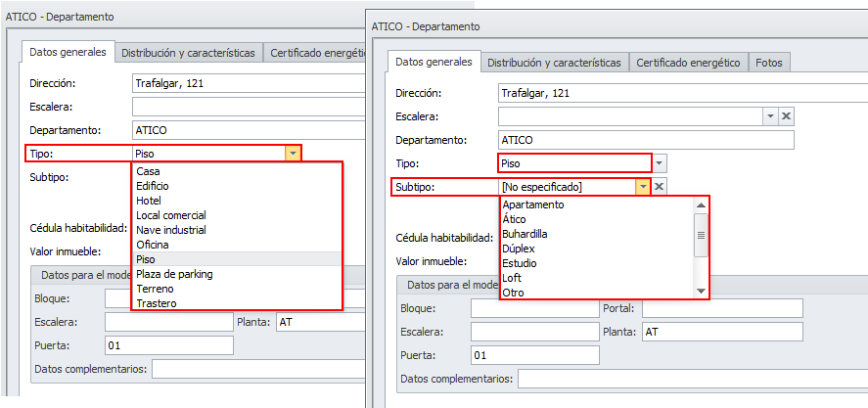Viewport: 868px width, 408px height.
Task: Pick "Local comercial" as the Tipo
Action: tap(171, 215)
